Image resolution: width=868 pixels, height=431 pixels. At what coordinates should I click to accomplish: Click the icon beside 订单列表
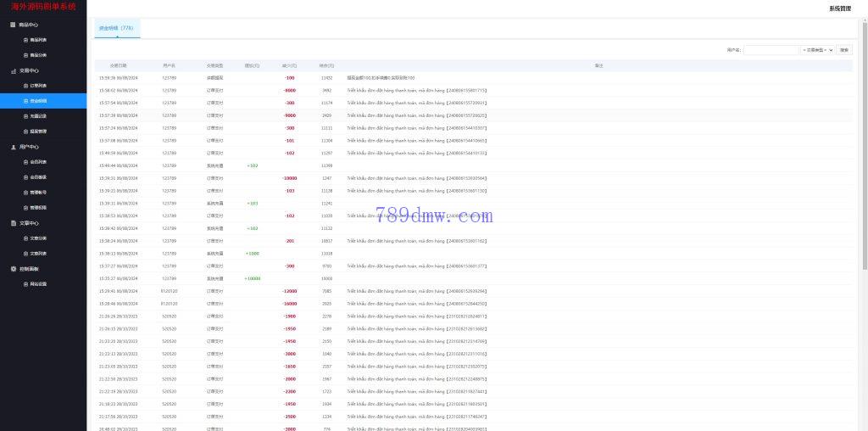click(x=25, y=86)
